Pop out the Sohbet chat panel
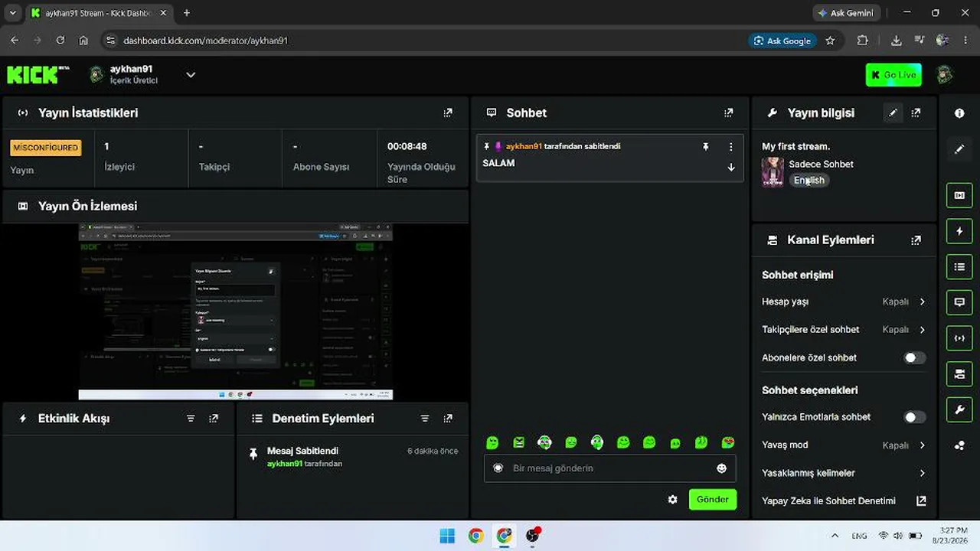 [x=728, y=113]
